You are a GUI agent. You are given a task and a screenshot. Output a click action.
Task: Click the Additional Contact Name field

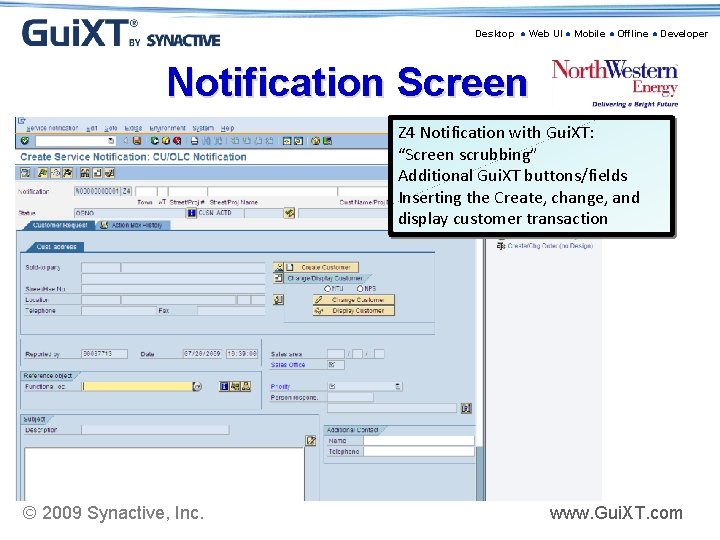point(419,441)
